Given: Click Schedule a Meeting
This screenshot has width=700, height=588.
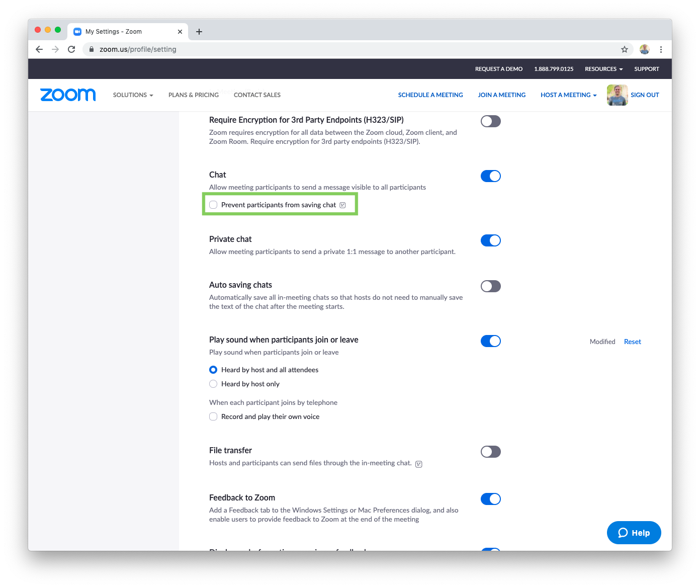Looking at the screenshot, I should coord(430,95).
